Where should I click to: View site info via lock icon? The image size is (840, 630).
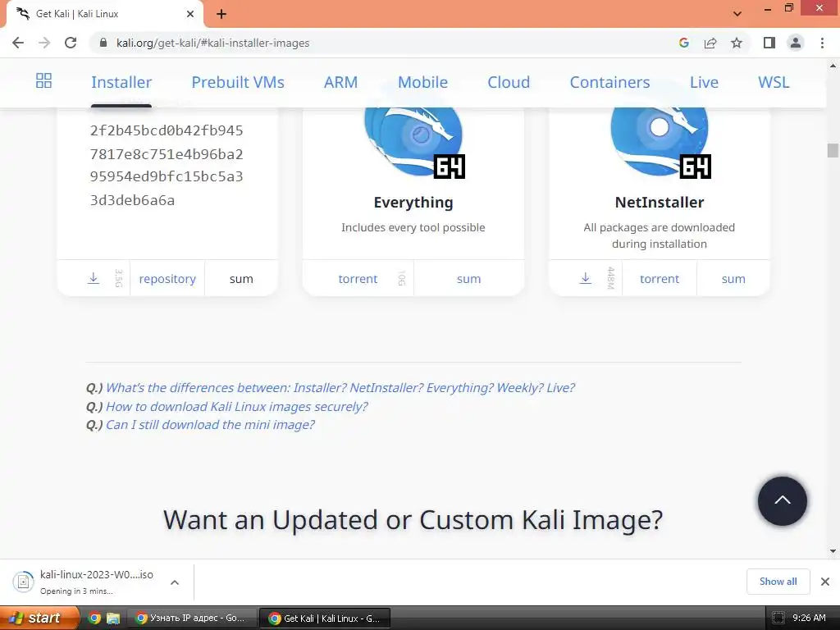[104, 43]
